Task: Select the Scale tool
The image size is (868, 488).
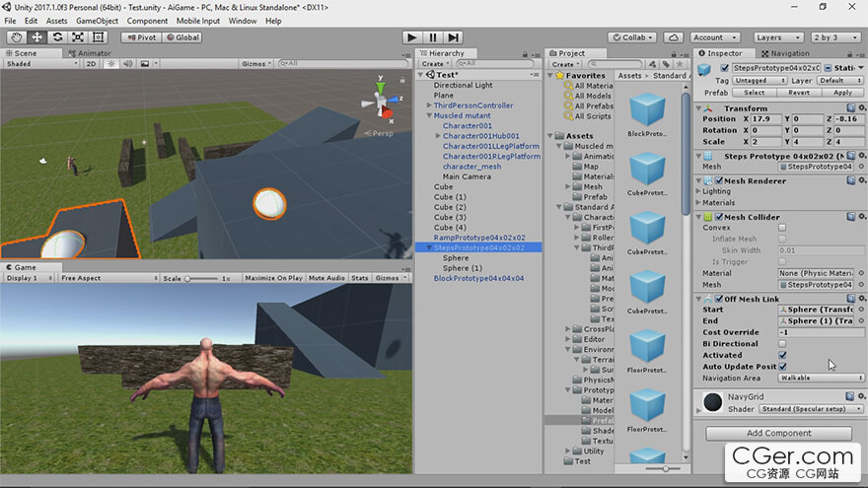Action: pyautogui.click(x=78, y=37)
